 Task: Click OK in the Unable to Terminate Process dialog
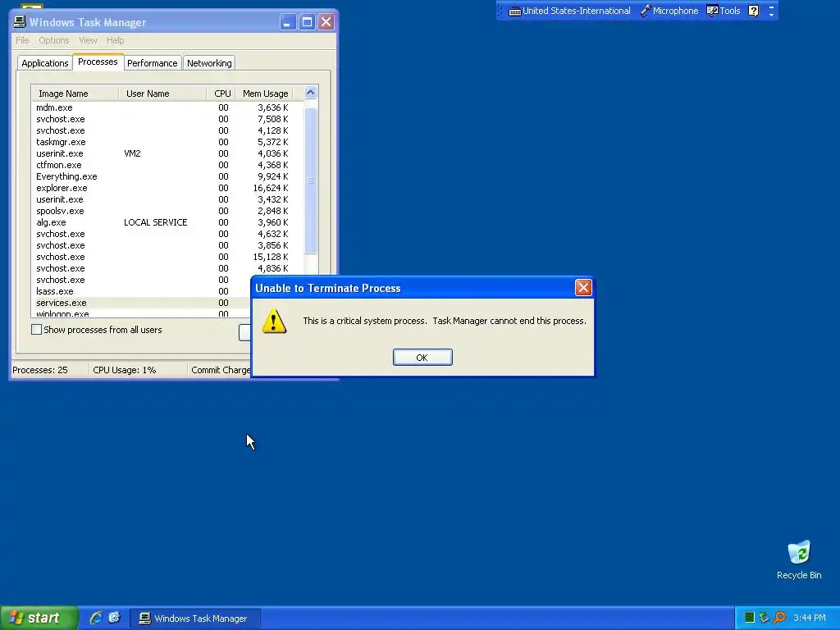coord(422,358)
